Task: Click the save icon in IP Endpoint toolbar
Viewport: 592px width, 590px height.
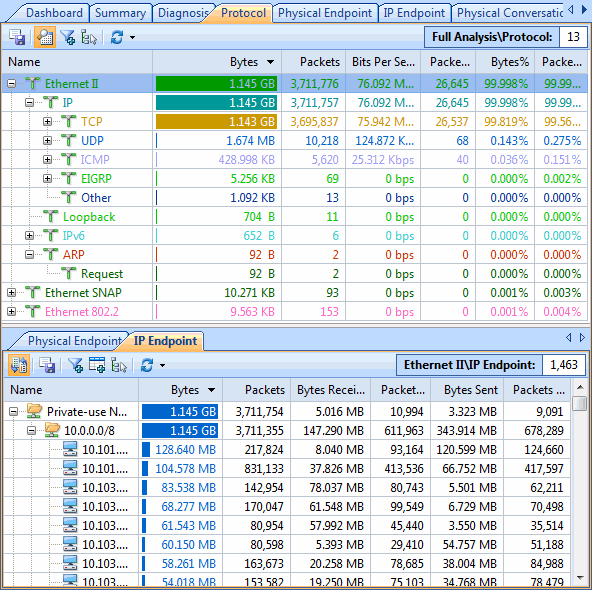Action: (x=47, y=365)
